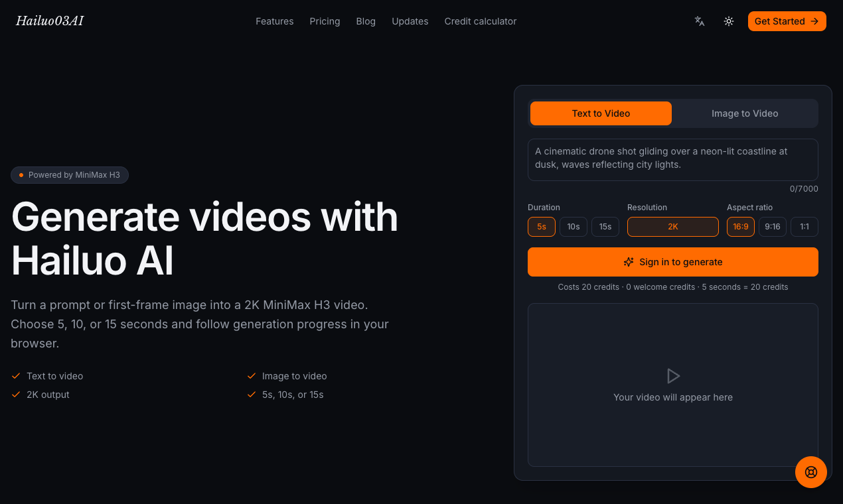843x504 pixels.
Task: Open the language translation icon
Action: click(700, 21)
